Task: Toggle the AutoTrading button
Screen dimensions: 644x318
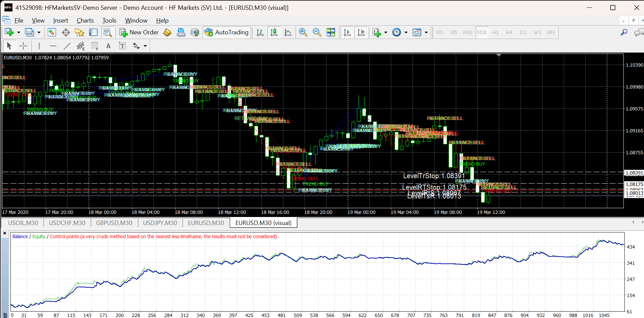Action: point(227,32)
